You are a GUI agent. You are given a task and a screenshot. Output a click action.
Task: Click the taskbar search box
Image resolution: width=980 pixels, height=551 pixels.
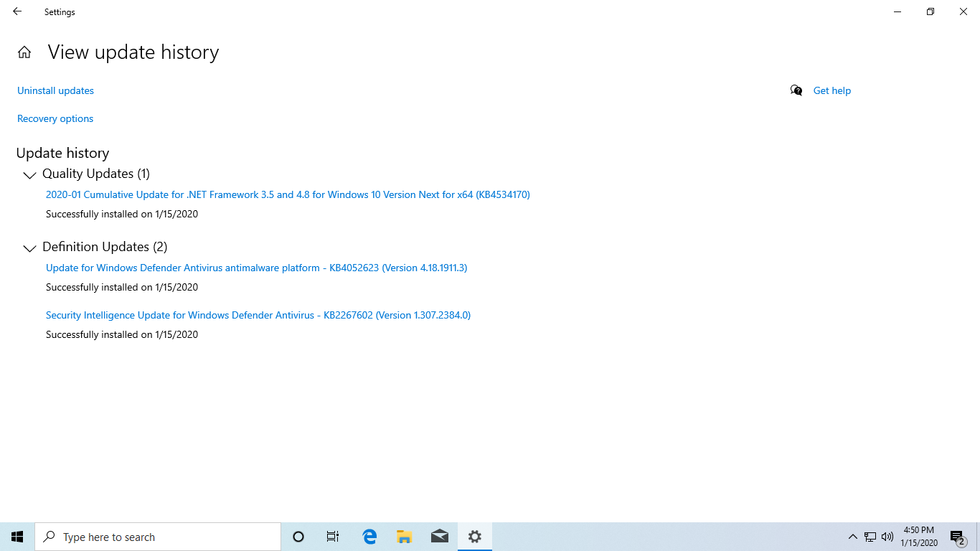click(x=158, y=537)
